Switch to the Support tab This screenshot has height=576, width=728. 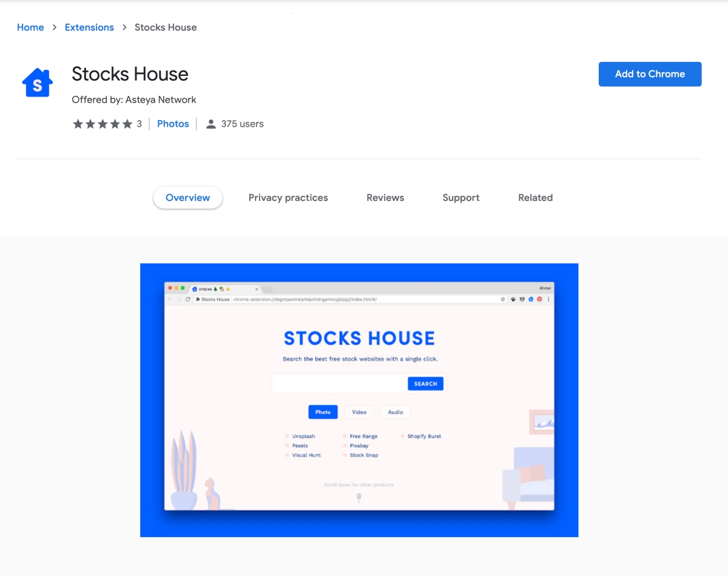[x=461, y=198]
